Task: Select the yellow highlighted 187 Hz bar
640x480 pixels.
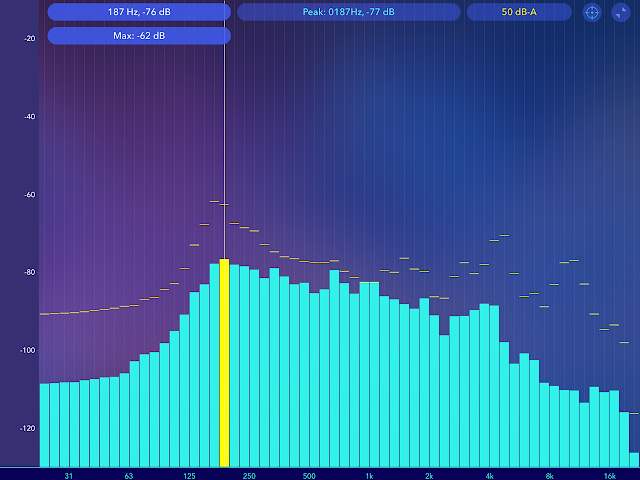Action: point(224,363)
